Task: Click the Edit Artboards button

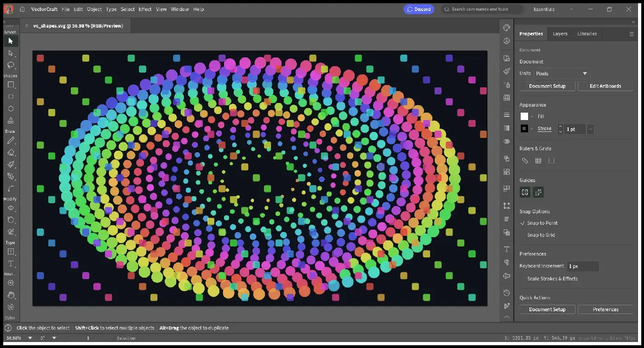Action: tap(605, 86)
